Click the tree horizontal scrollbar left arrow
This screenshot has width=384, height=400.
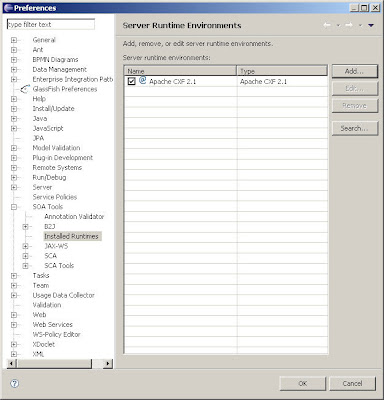[x=11, y=363]
